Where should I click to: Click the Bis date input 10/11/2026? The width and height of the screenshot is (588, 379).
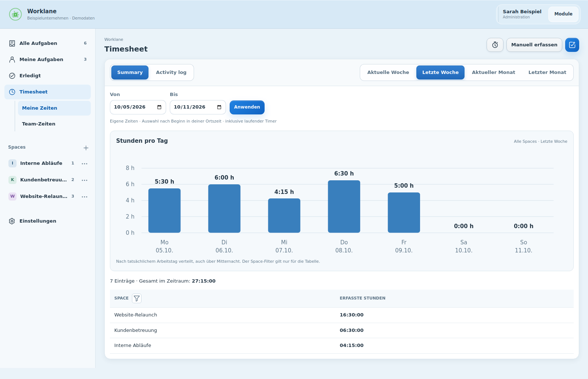click(198, 107)
